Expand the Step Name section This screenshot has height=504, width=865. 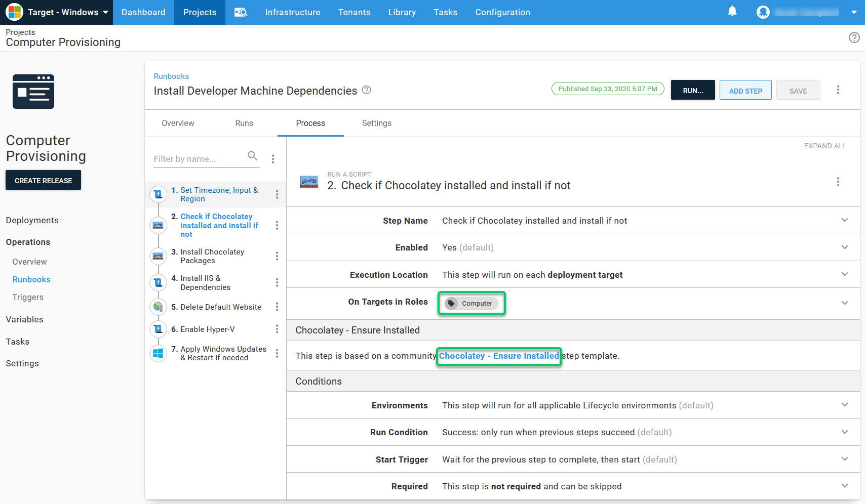[844, 220]
